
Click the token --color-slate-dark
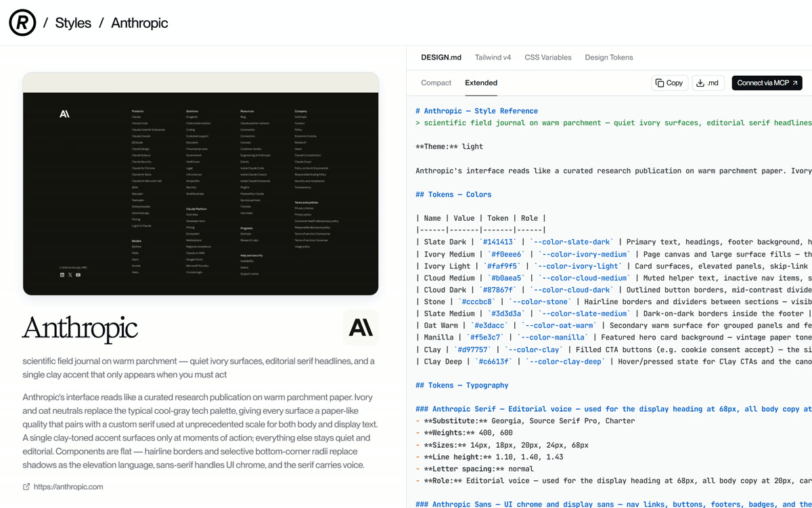(x=571, y=242)
